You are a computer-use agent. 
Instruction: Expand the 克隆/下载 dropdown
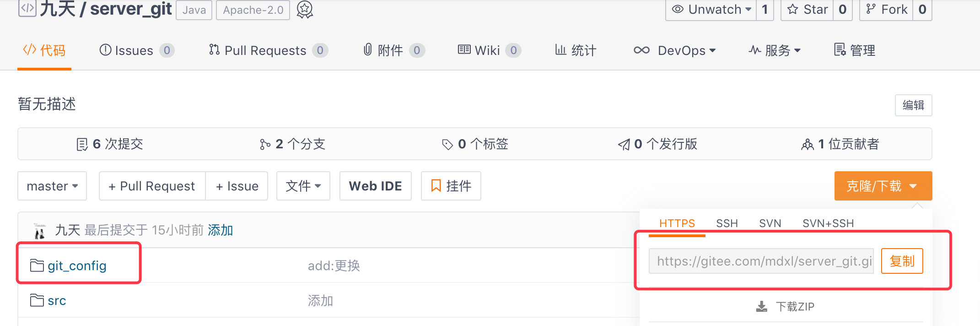(x=883, y=186)
